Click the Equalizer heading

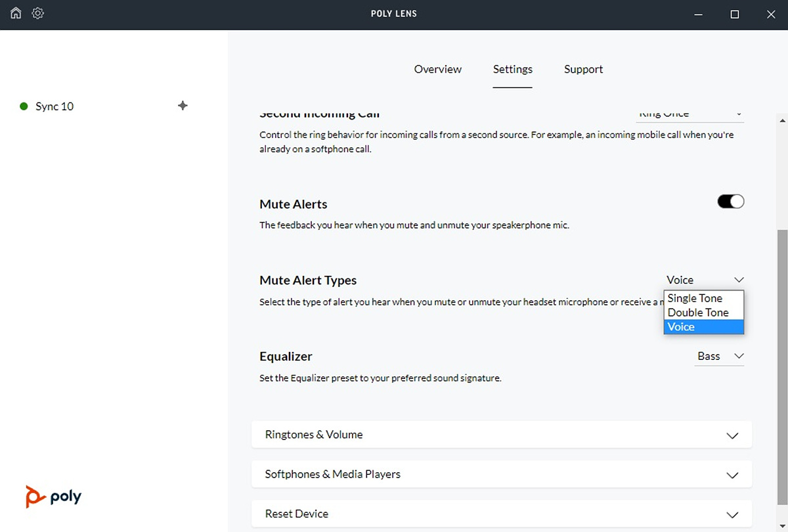pos(286,357)
